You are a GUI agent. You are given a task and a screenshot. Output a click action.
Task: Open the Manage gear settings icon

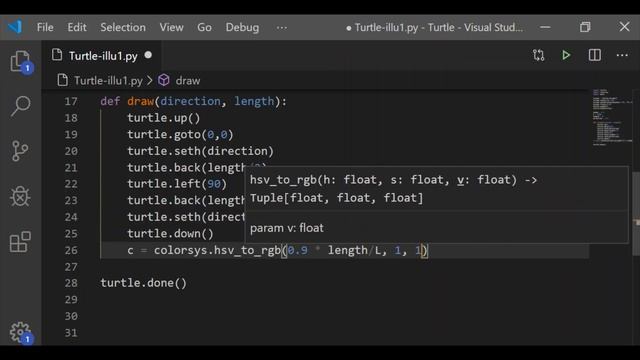point(20,332)
